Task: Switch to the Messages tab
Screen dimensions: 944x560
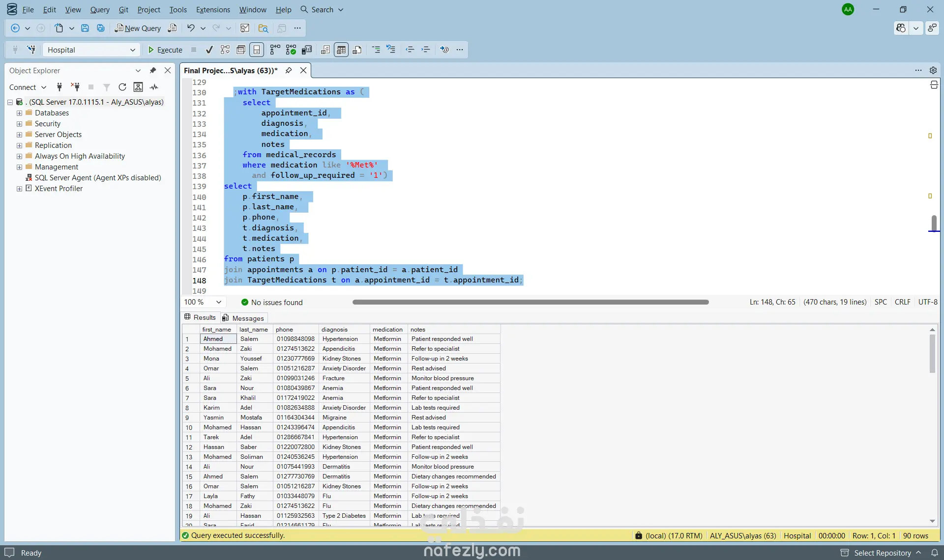Action: [243, 318]
